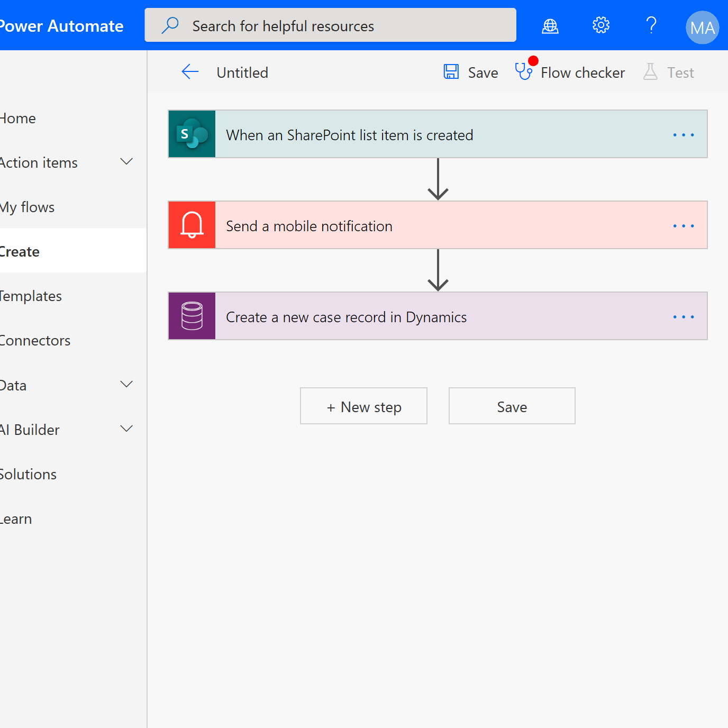Image resolution: width=728 pixels, height=728 pixels.
Task: Expand the AI Builder menu chevron
Action: (x=126, y=429)
